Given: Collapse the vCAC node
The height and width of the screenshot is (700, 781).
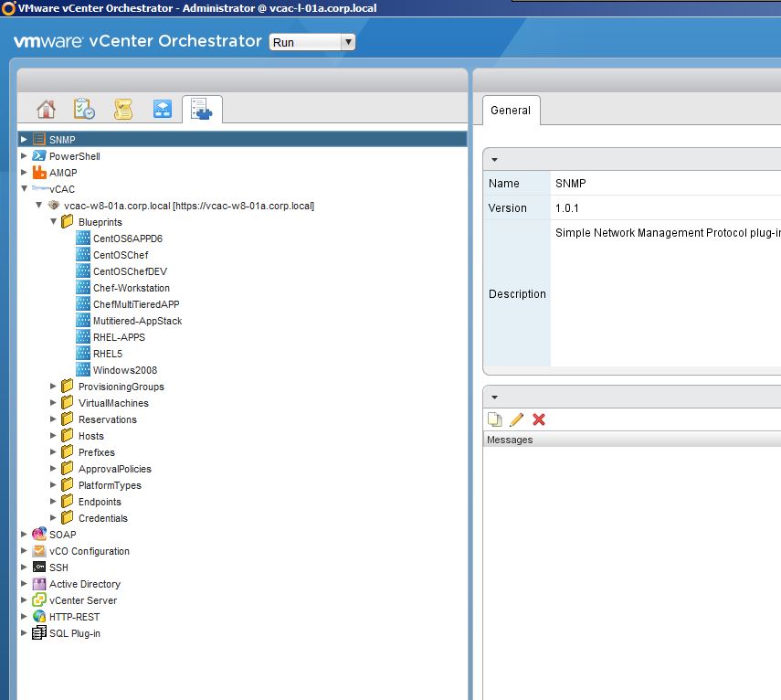Looking at the screenshot, I should coord(24,189).
